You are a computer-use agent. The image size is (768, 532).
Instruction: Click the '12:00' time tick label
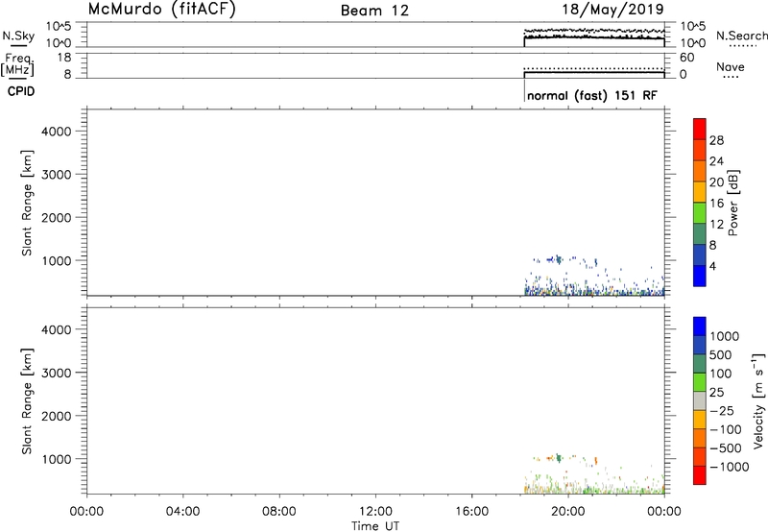(375, 512)
